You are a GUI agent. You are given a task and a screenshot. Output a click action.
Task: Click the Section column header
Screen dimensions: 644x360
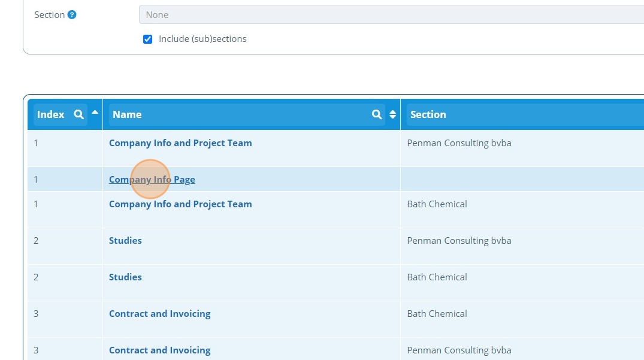coord(428,114)
